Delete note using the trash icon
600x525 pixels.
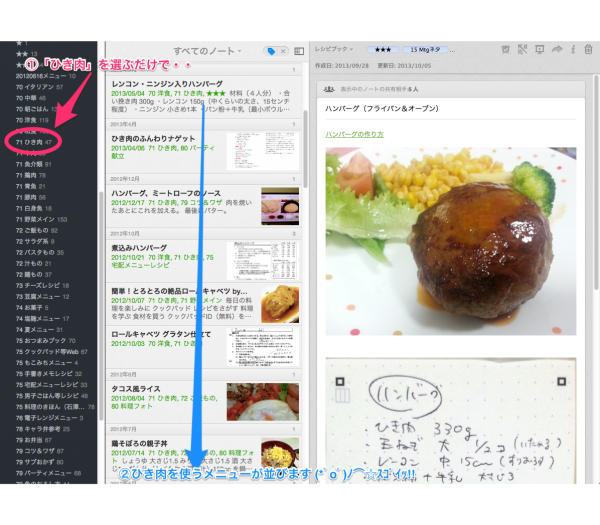pyautogui.click(x=589, y=49)
